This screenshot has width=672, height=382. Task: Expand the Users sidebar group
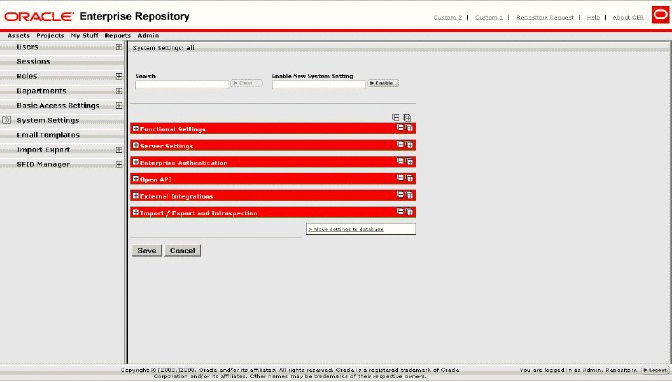click(119, 47)
